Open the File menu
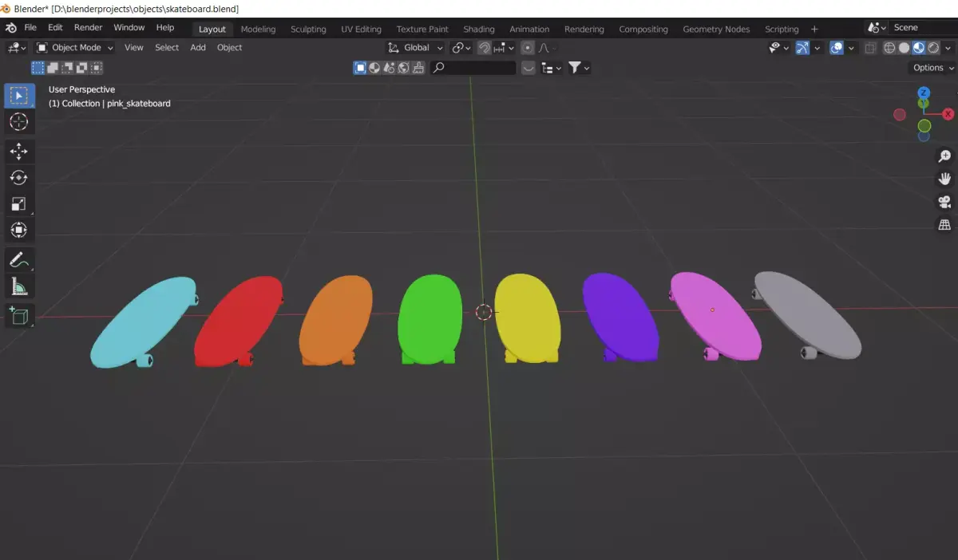This screenshot has width=958, height=560. 30,28
